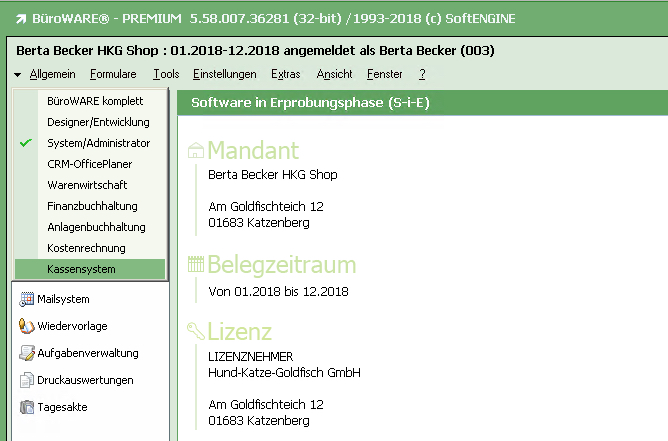This screenshot has width=668, height=441.
Task: Click the Belegzeitraum calendar icon
Action: point(196,265)
